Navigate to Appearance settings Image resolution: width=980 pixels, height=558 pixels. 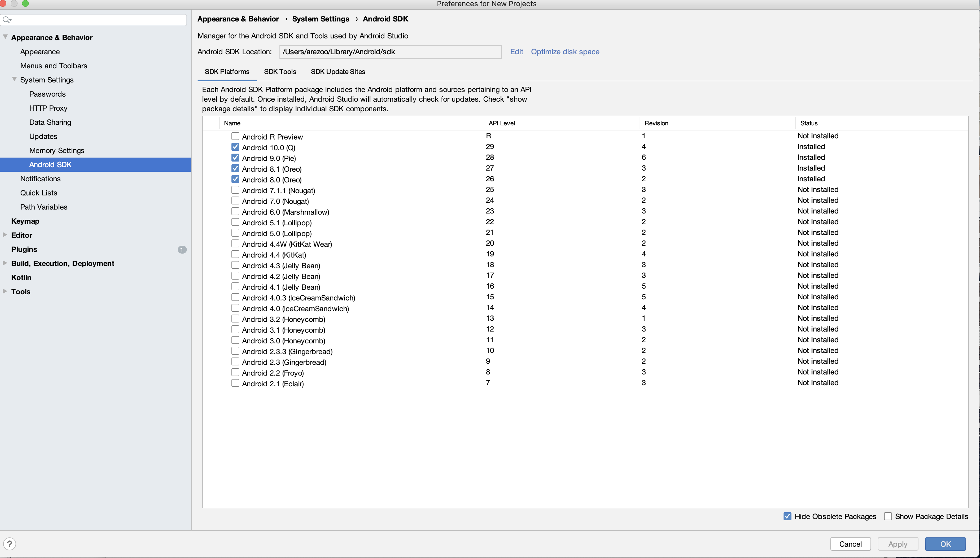tap(40, 52)
